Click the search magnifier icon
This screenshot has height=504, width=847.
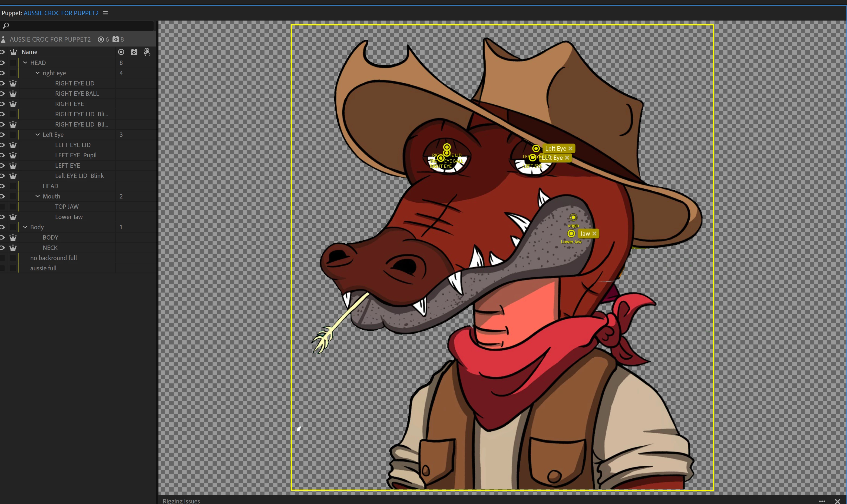pyautogui.click(x=5, y=25)
